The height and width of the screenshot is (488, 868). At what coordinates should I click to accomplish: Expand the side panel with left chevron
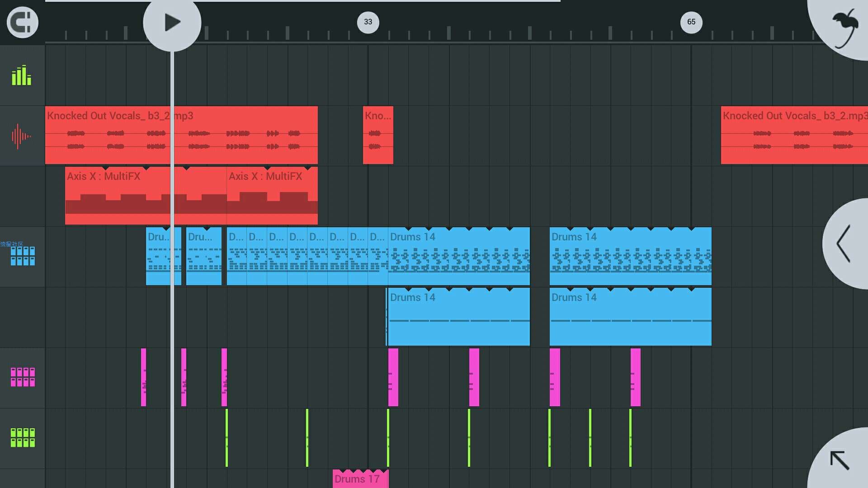[845, 244]
